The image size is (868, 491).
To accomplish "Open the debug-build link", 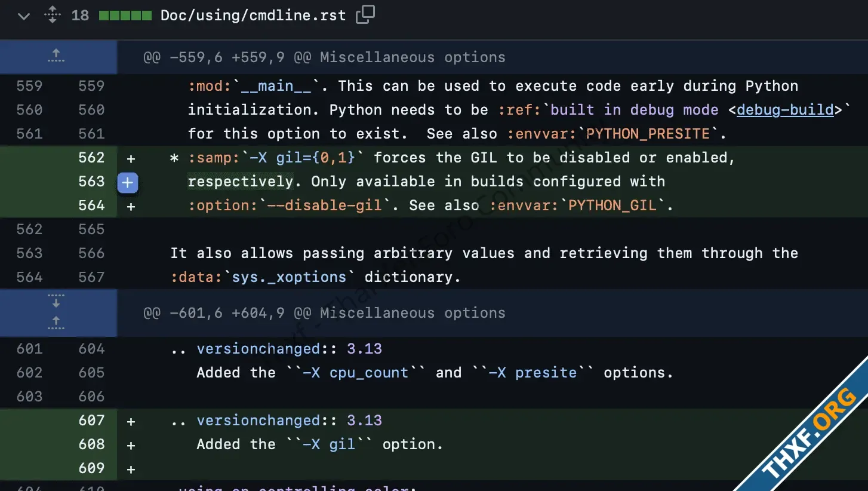I will pyautogui.click(x=784, y=109).
